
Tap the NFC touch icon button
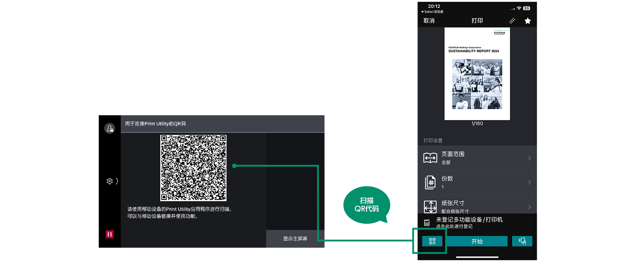click(522, 241)
